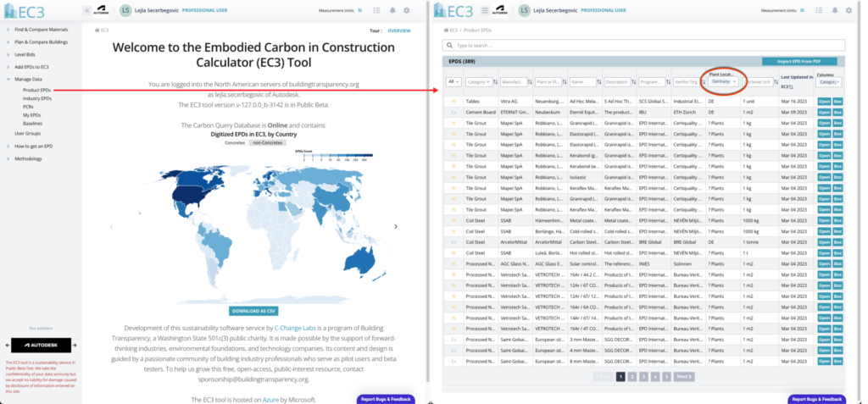Screen dimensions: 868x404
Task: Click the Next page button
Action: click(x=684, y=376)
